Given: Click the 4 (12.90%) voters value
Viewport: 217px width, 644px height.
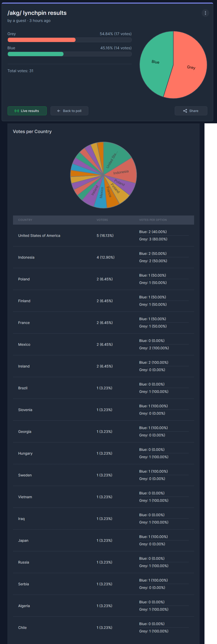Looking at the screenshot, I should pos(105,257).
